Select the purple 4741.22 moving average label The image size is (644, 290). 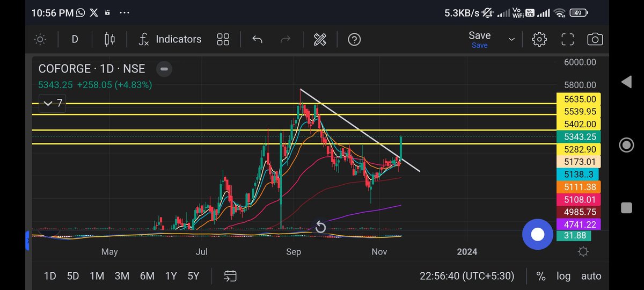(580, 224)
